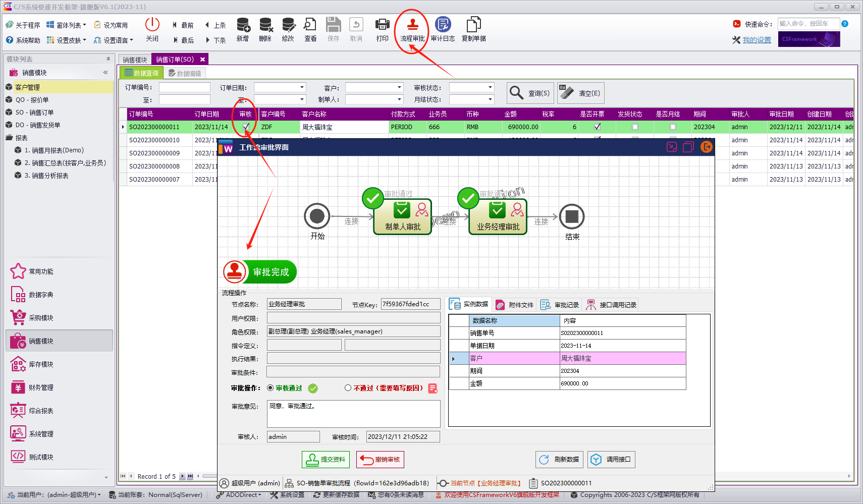The width and height of the screenshot is (863, 504).
Task: Open the 流程审批 workflow approval icon
Action: (411, 29)
